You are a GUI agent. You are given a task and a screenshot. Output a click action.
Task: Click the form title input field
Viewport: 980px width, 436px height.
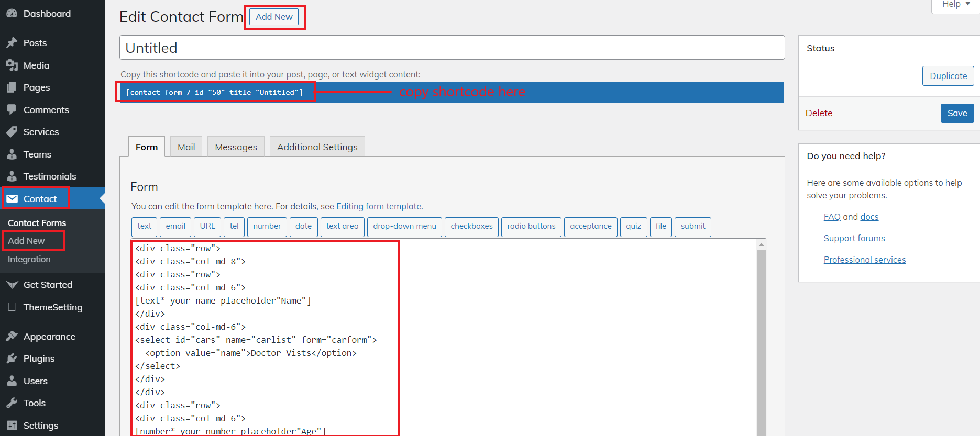click(x=452, y=48)
